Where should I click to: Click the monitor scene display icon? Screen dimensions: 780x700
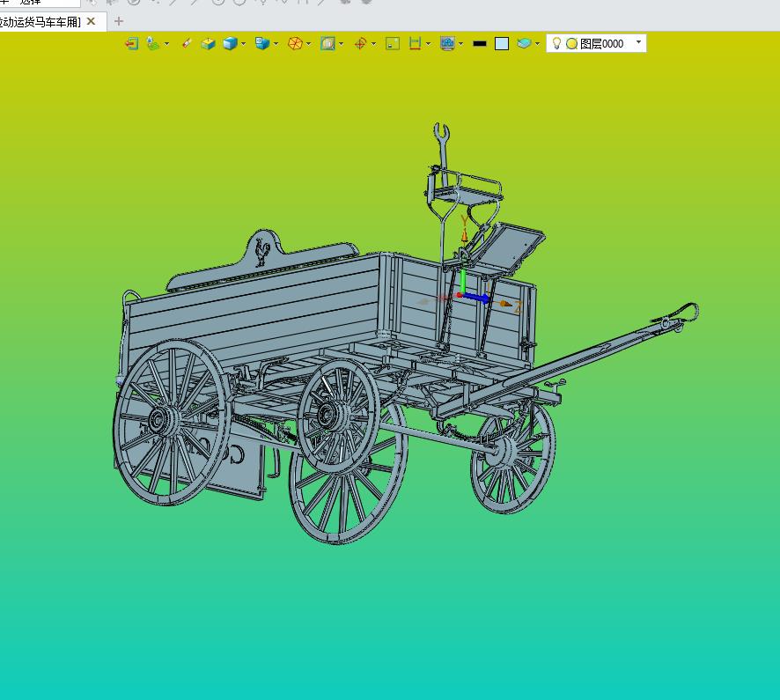[448, 44]
